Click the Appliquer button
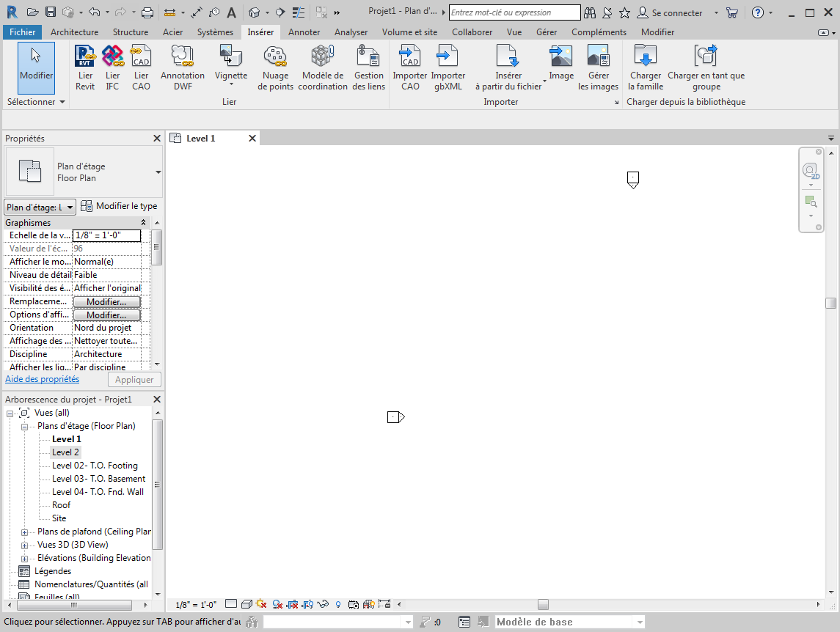 [134, 379]
